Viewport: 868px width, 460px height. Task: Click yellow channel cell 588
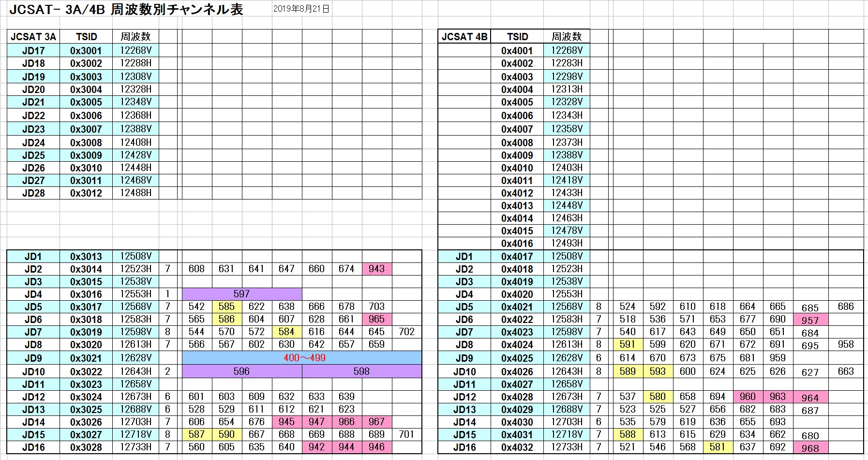[x=628, y=434]
